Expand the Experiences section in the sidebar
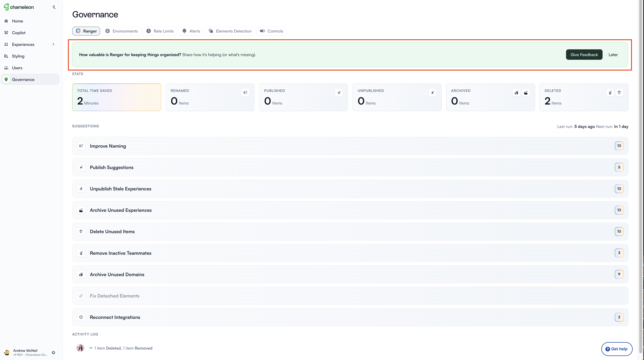 point(53,44)
